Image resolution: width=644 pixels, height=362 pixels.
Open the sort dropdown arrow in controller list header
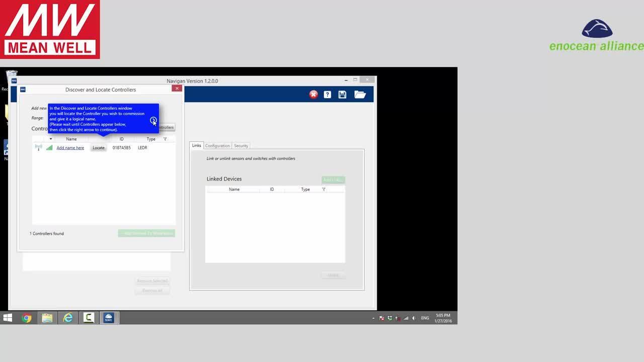[50, 139]
